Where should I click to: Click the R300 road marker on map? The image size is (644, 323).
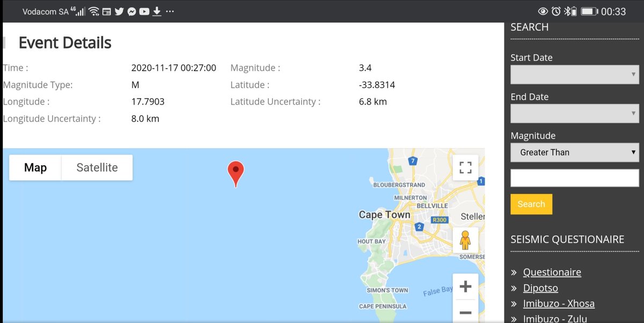(440, 220)
